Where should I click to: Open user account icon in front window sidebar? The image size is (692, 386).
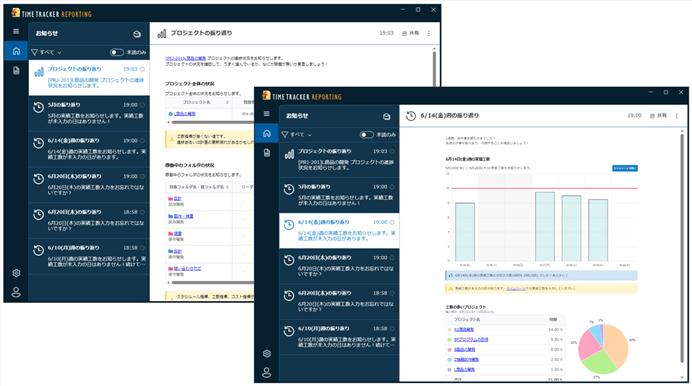(x=267, y=373)
